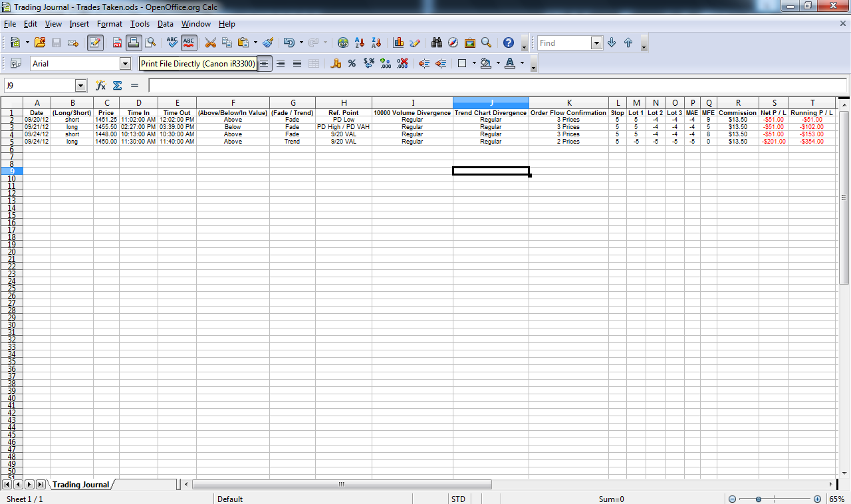Apply the Font Color
The height and width of the screenshot is (504, 851).
tap(510, 63)
